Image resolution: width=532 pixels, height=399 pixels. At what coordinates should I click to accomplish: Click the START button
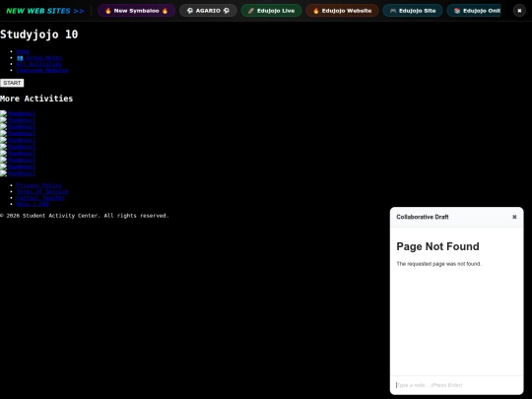[12, 83]
